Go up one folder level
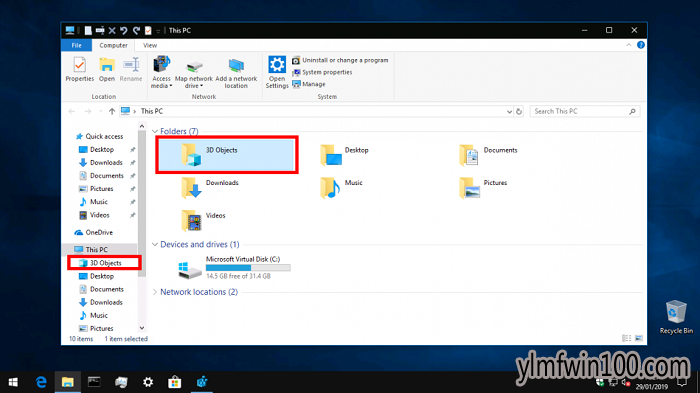 tap(112, 111)
